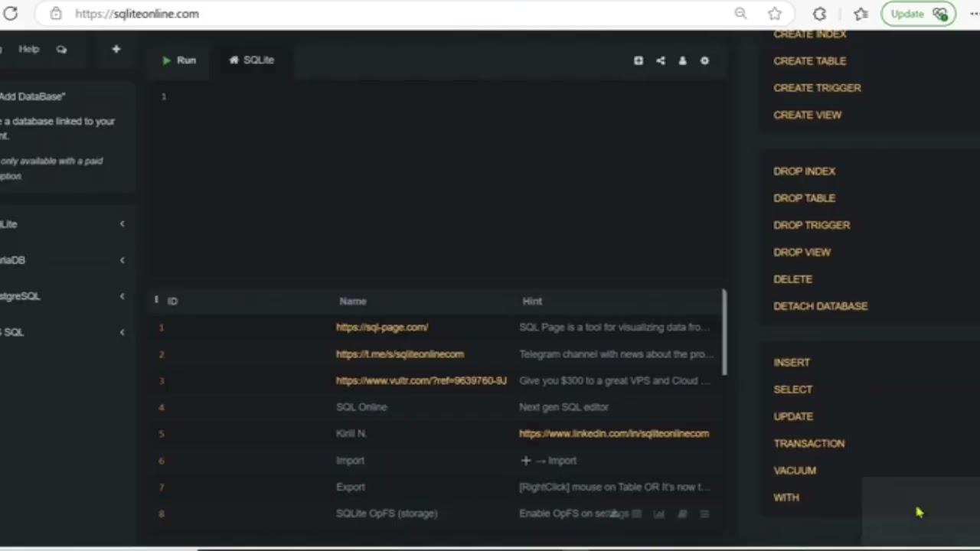The image size is (980, 551).
Task: Select the 'Export' name cell in row 7
Action: point(351,487)
